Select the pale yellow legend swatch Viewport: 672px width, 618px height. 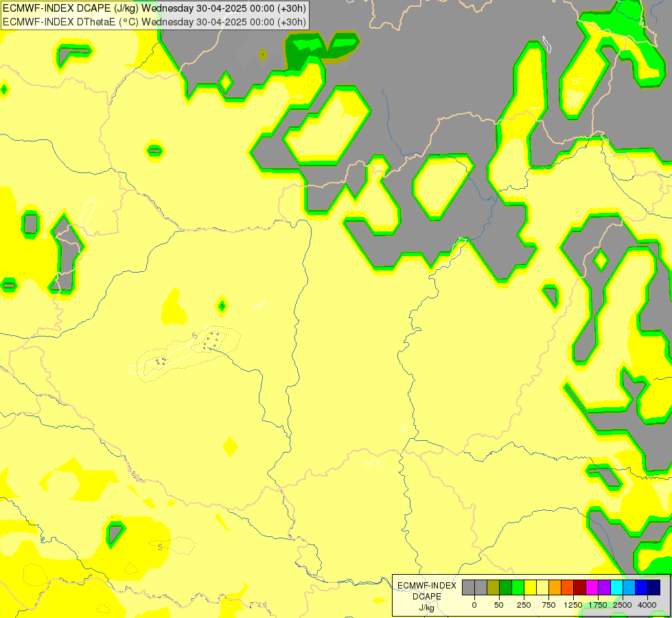pos(542,588)
